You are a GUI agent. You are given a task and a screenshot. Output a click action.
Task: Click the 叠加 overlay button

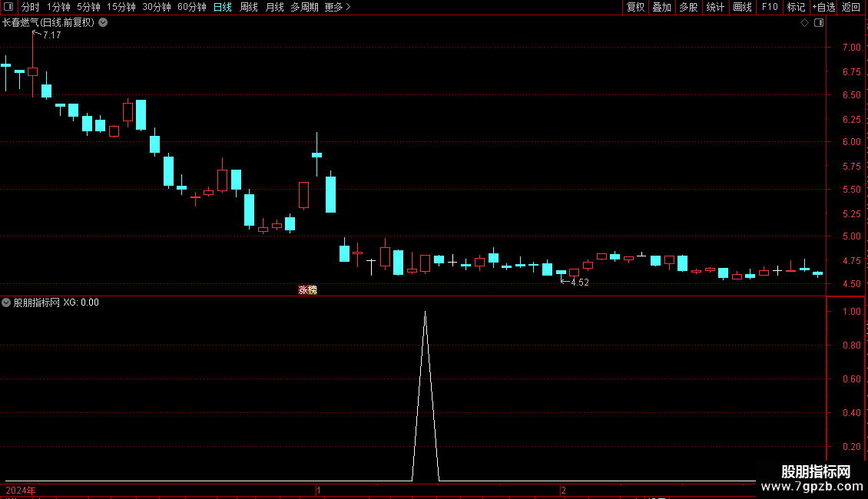click(x=661, y=7)
